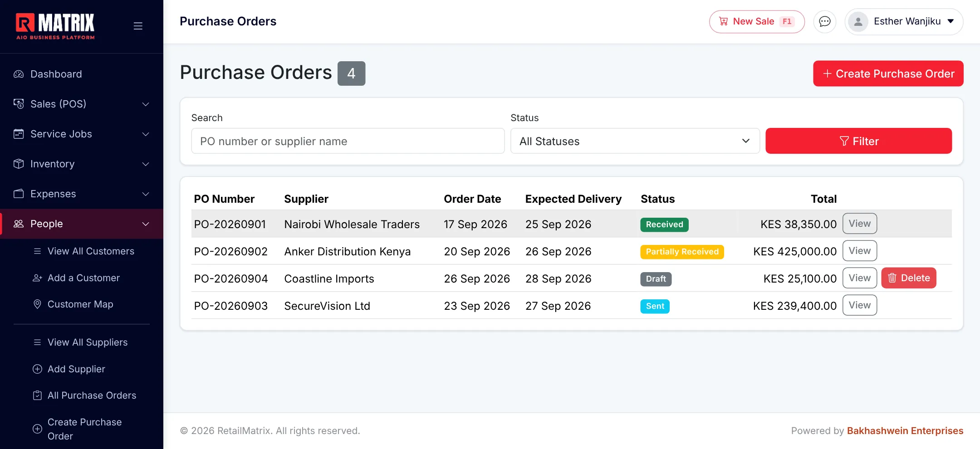Click the Partially Received status badge
The image size is (980, 449).
pyautogui.click(x=682, y=252)
